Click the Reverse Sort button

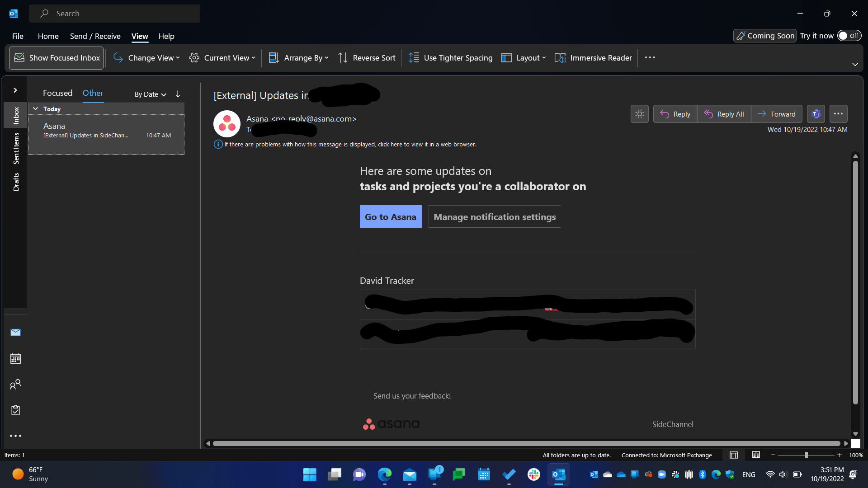[367, 58]
